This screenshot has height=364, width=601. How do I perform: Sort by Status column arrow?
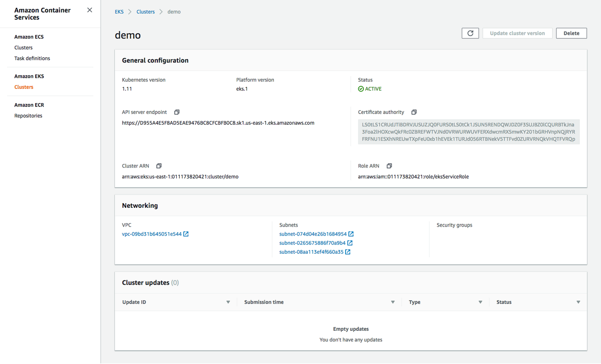coord(578,302)
